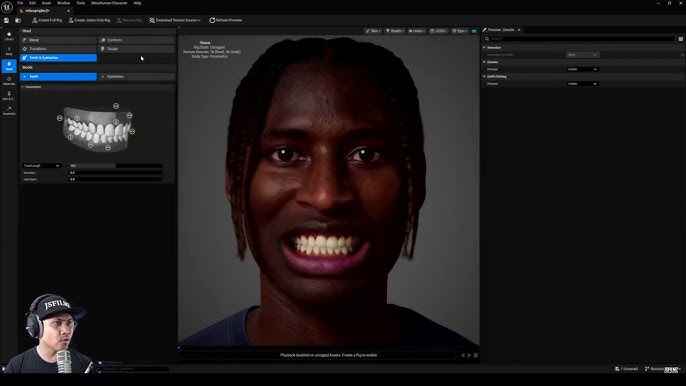The height and width of the screenshot is (386, 686).
Task: Click the Save asset icon
Action: tap(6, 20)
